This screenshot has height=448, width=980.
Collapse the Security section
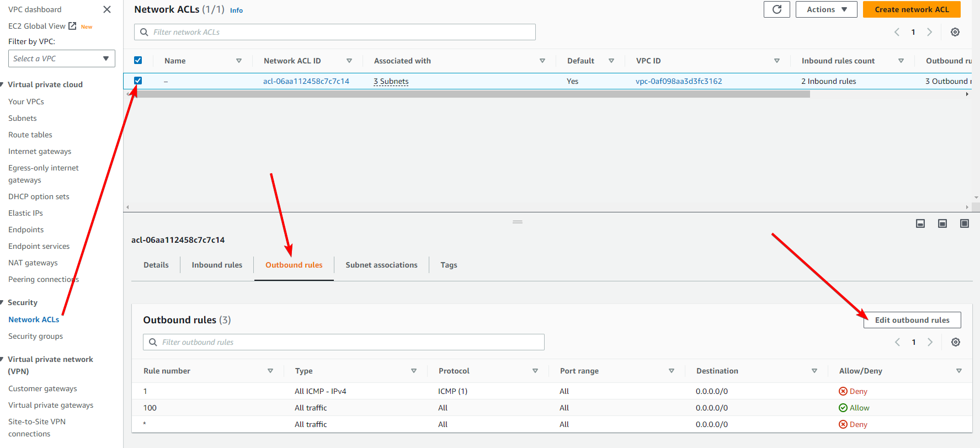(x=2, y=302)
